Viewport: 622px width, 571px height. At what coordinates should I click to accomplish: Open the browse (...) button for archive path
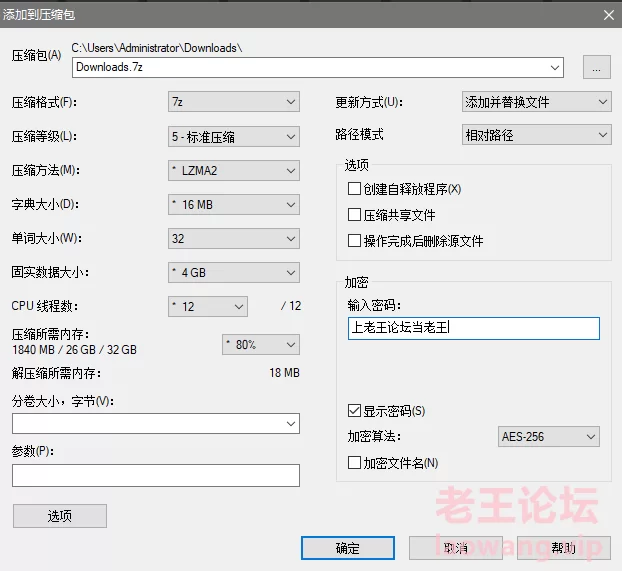click(x=596, y=67)
